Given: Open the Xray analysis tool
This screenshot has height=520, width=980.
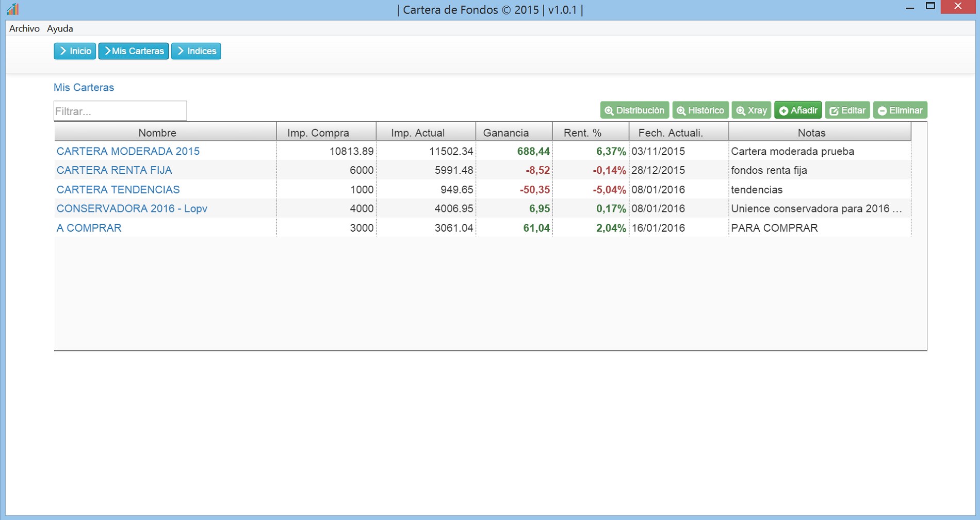Looking at the screenshot, I should point(741,110).
